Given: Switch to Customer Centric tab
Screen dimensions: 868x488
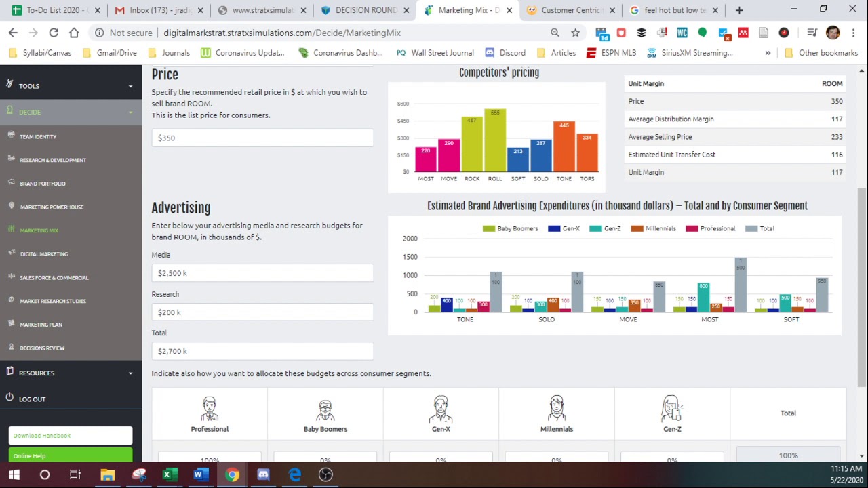Looking at the screenshot, I should [x=571, y=10].
